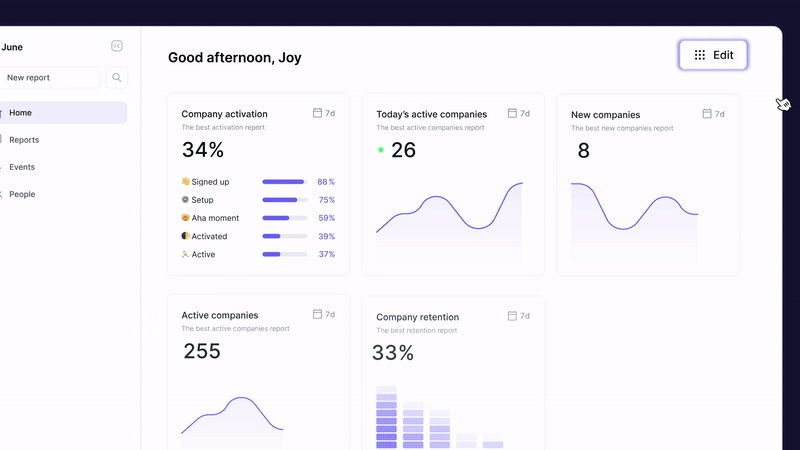Open New companies calendar icon

pos(707,114)
